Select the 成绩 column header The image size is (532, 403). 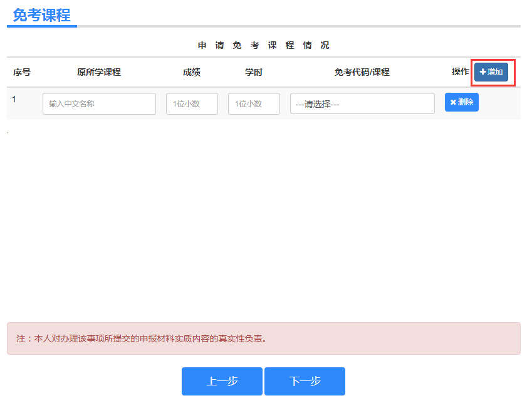(192, 72)
